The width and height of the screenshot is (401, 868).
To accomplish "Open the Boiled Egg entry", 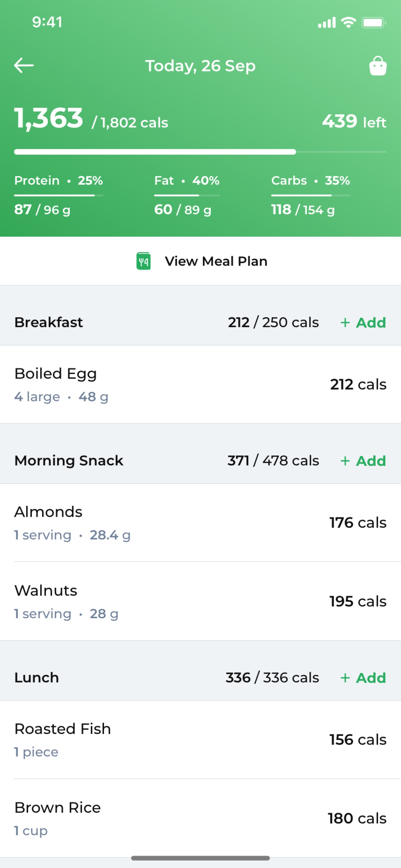I will [201, 384].
